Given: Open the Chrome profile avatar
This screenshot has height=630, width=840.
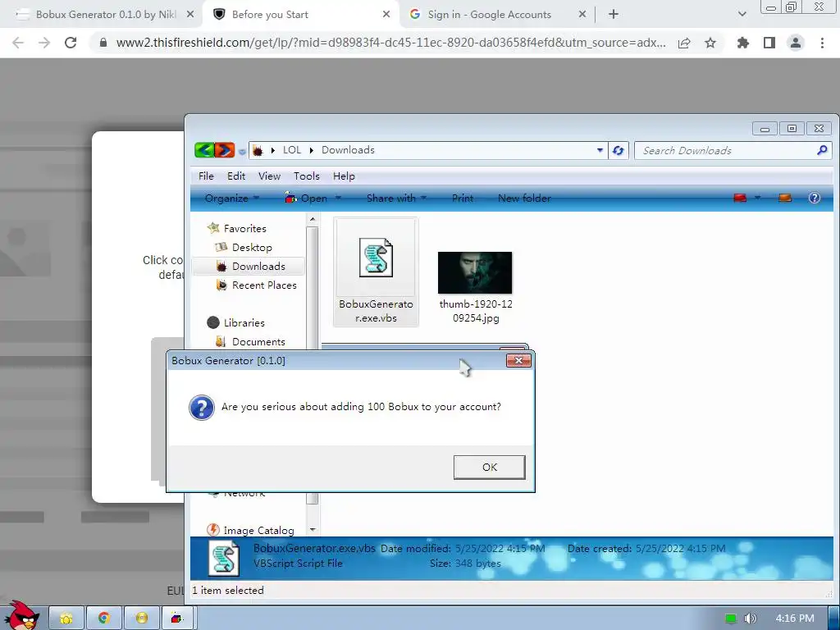Looking at the screenshot, I should [796, 43].
